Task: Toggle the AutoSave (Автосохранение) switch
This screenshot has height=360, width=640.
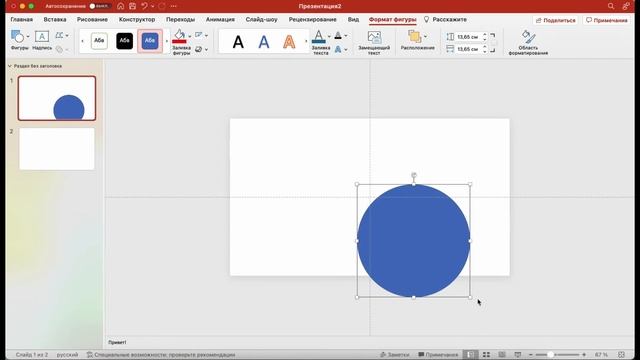Action: 99,6
